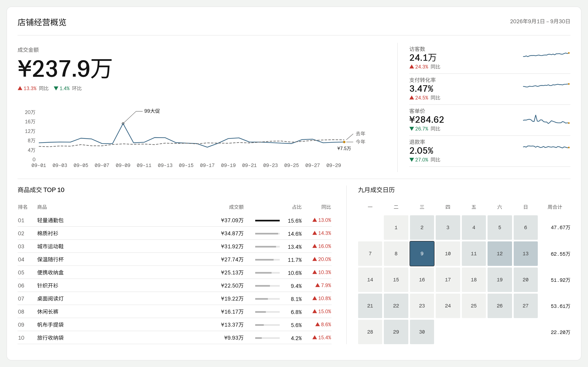Click the green down-triangle under 退款率
This screenshot has height=367, width=588.
point(412,160)
